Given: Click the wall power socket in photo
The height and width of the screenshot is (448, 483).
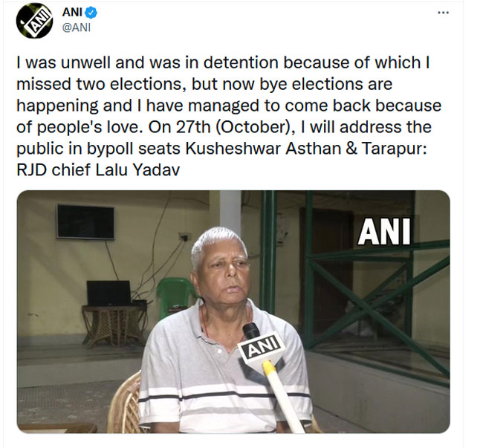Looking at the screenshot, I should click(x=184, y=237).
